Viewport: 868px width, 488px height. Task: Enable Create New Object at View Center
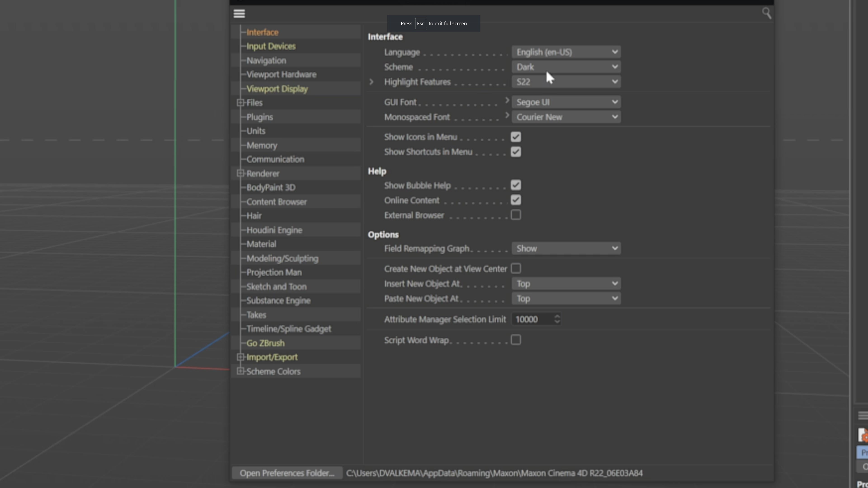(516, 268)
